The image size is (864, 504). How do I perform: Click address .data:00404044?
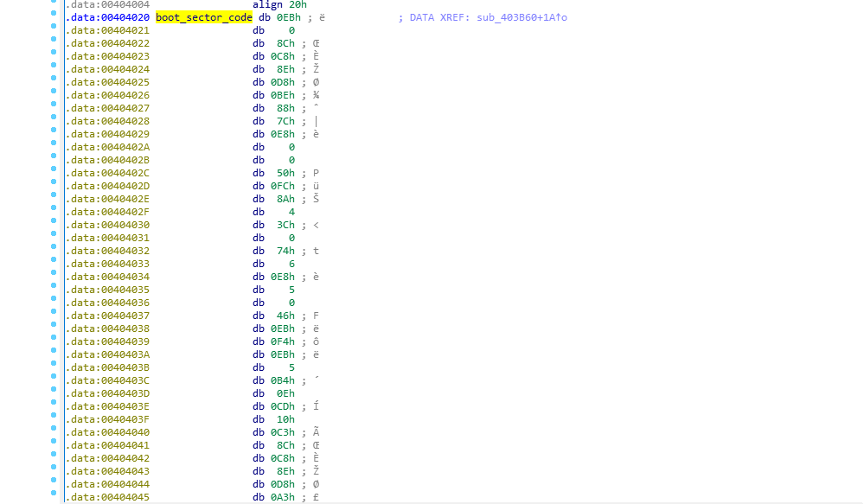[x=107, y=484]
